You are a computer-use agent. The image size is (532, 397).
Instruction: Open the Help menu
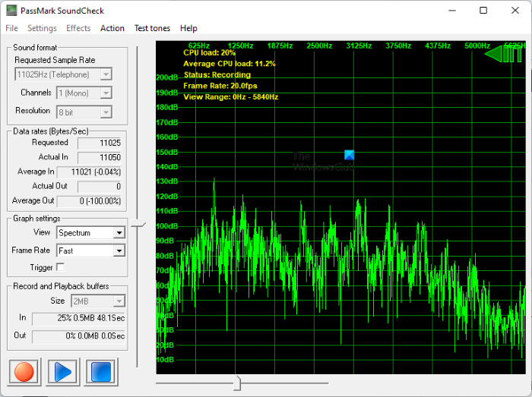pos(188,28)
